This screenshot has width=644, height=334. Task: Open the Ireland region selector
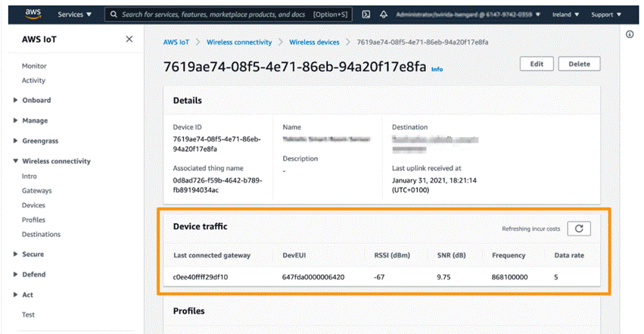(565, 14)
